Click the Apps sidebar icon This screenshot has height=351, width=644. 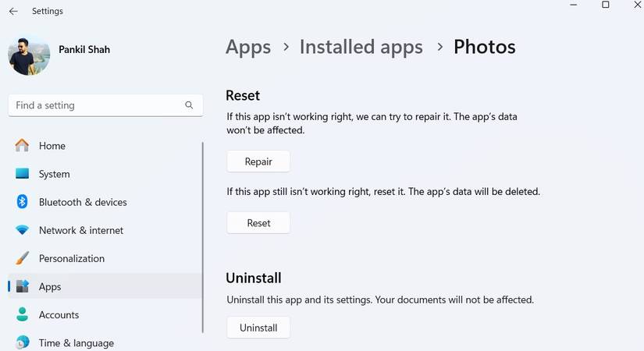pyautogui.click(x=22, y=286)
